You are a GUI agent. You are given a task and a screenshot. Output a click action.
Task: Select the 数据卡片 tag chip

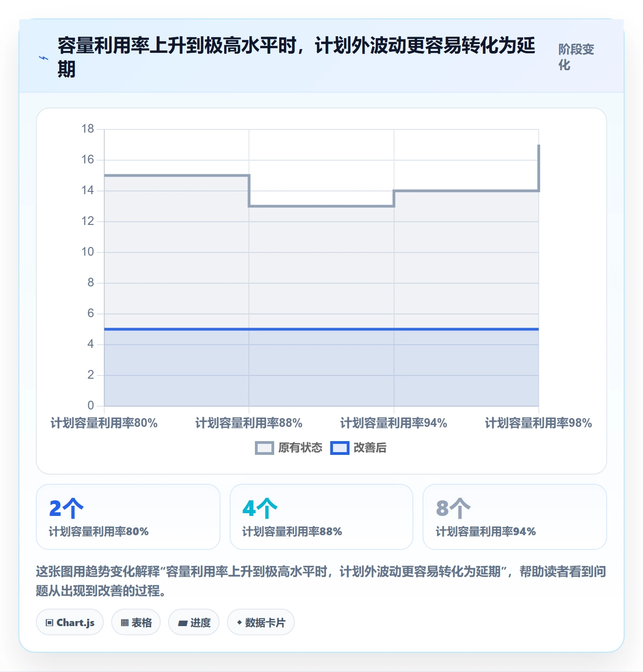(x=261, y=622)
